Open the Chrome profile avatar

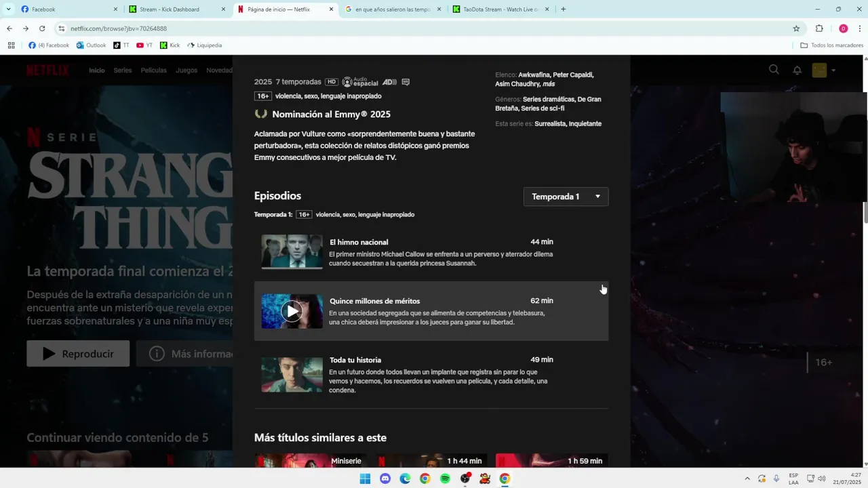coord(844,28)
